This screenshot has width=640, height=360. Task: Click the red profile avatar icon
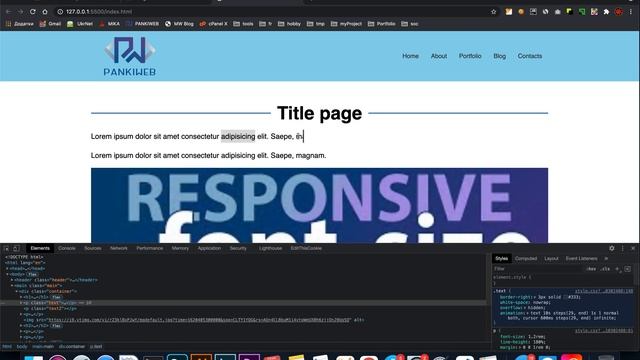click(x=619, y=12)
